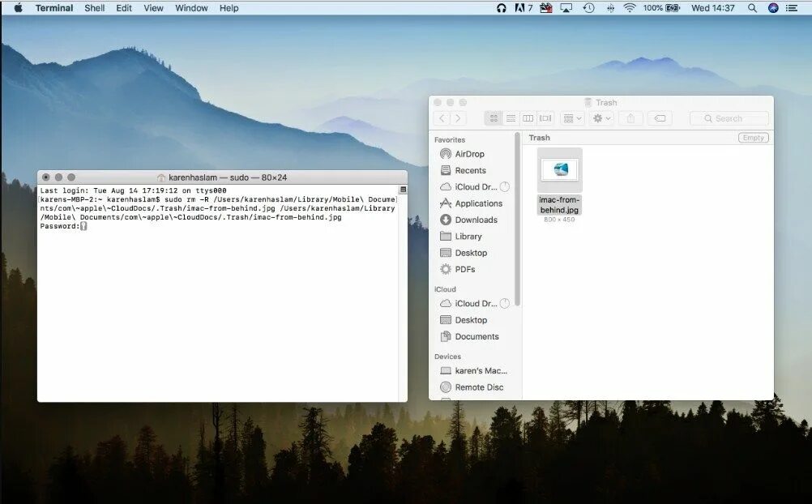The height and width of the screenshot is (504, 812).
Task: Close the Terminal window
Action: point(45,177)
